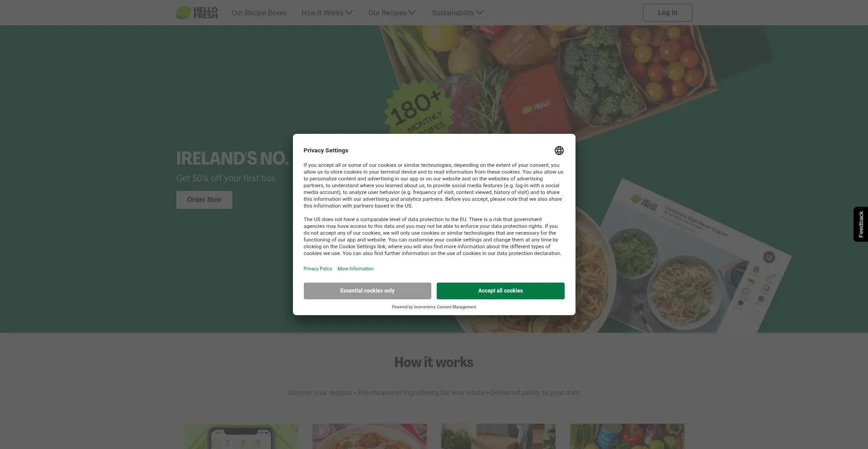Screen dimensions: 868x449
Task: Select the delivery doorstep thumbnail
Action: point(498,436)
